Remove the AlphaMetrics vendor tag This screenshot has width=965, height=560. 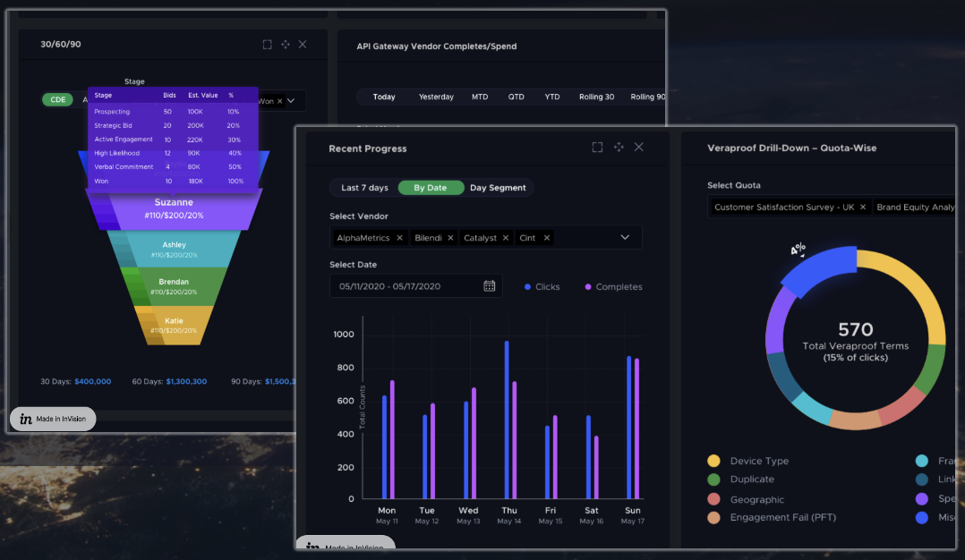[399, 238]
